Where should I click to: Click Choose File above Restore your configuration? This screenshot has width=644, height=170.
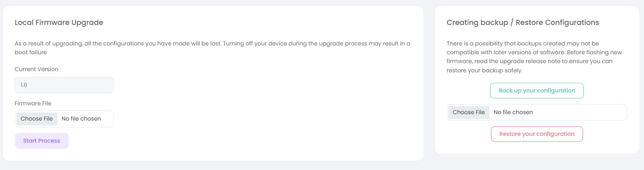click(468, 112)
